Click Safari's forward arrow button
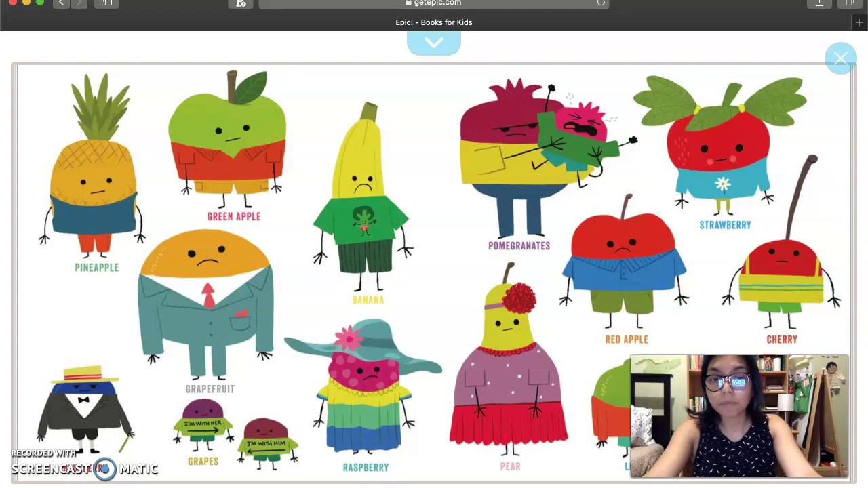The height and width of the screenshot is (488, 868). pyautogui.click(x=79, y=3)
